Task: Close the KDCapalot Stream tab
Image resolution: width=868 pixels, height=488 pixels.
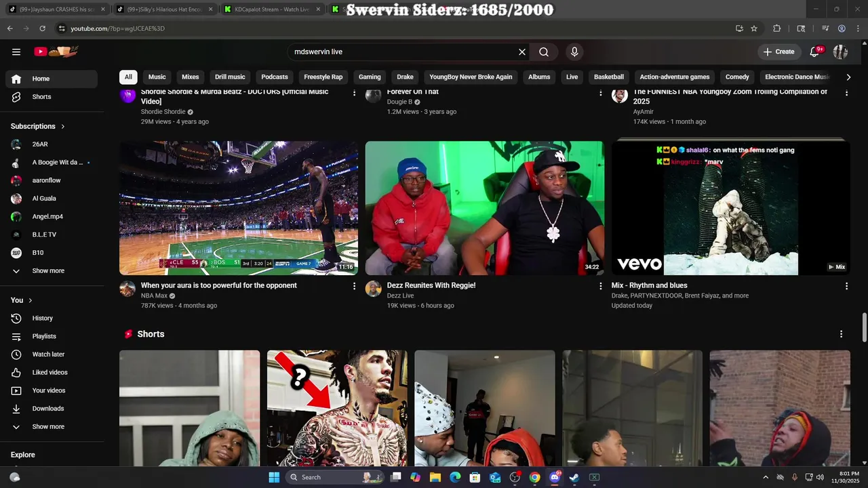Action: pos(318,9)
